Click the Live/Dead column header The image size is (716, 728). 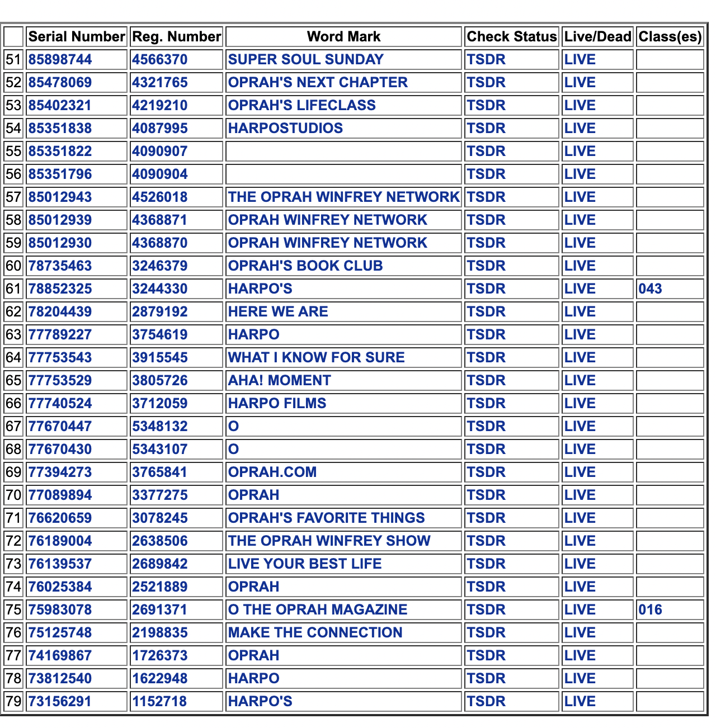pyautogui.click(x=597, y=37)
